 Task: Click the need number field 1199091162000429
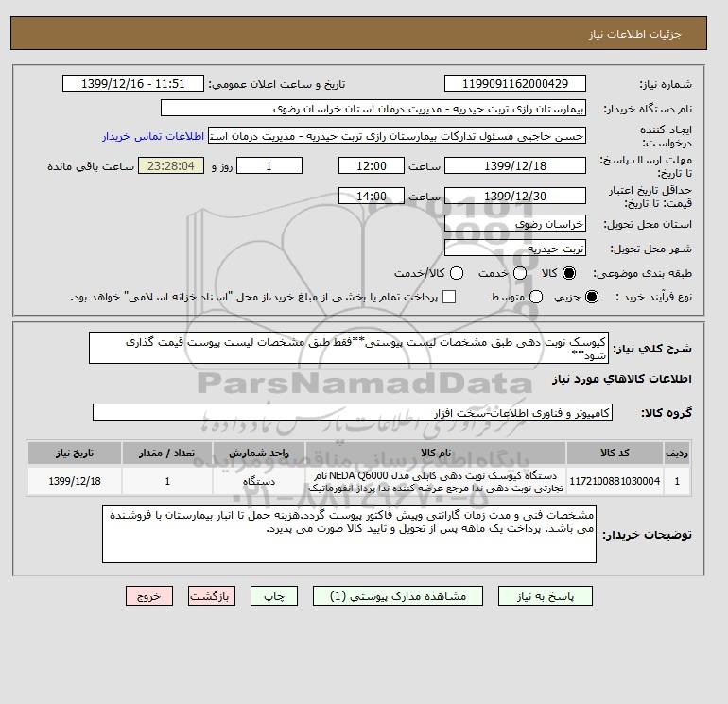(x=515, y=83)
